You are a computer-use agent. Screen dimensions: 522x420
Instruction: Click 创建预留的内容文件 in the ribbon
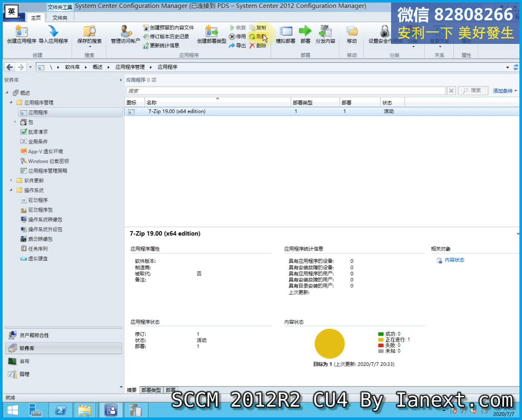point(169,28)
